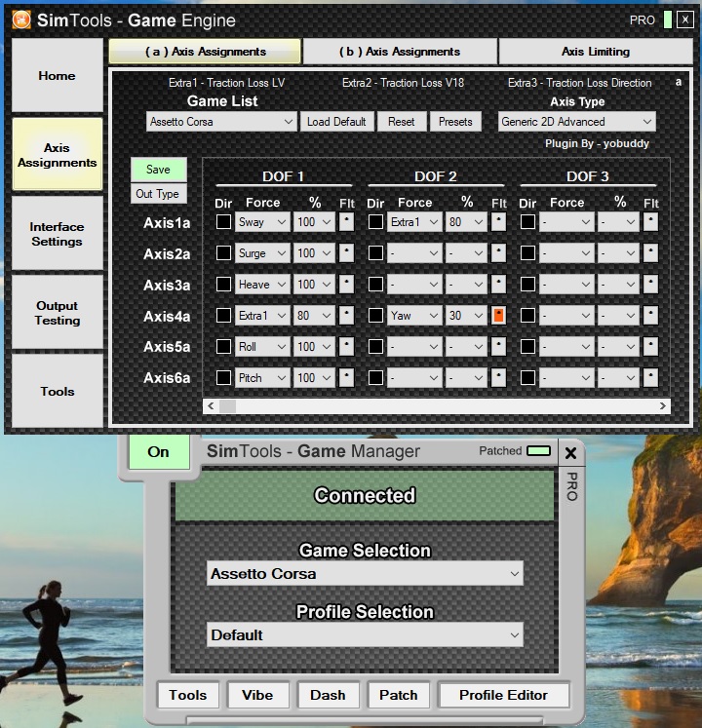Toggle Dir checkbox for Axis3a DOF 1
The image size is (702, 728).
223,285
